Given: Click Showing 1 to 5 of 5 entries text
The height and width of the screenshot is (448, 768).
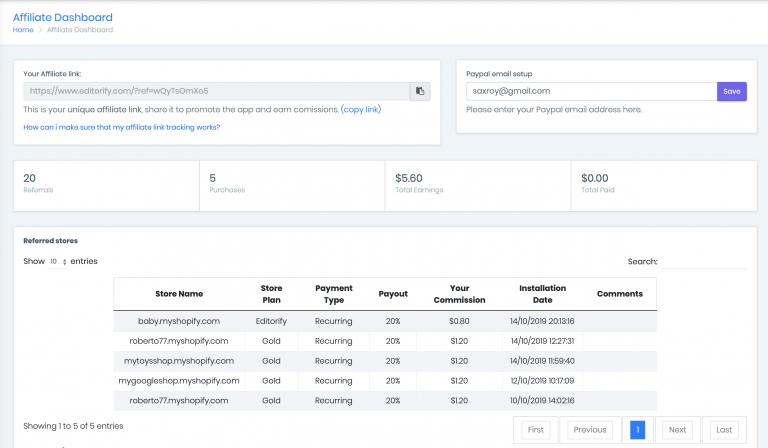Looking at the screenshot, I should pos(73,426).
